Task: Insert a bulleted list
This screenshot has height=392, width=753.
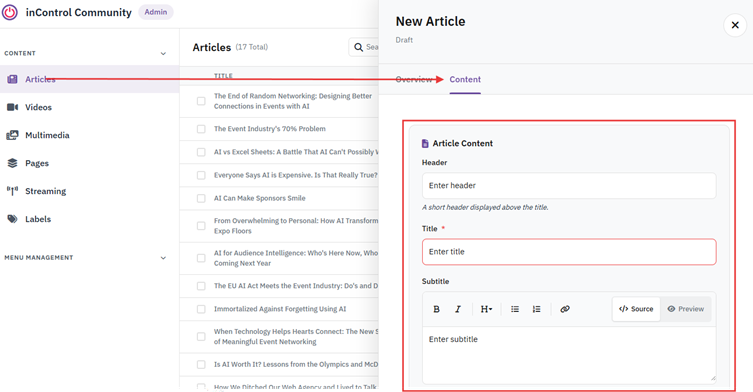Action: point(515,309)
